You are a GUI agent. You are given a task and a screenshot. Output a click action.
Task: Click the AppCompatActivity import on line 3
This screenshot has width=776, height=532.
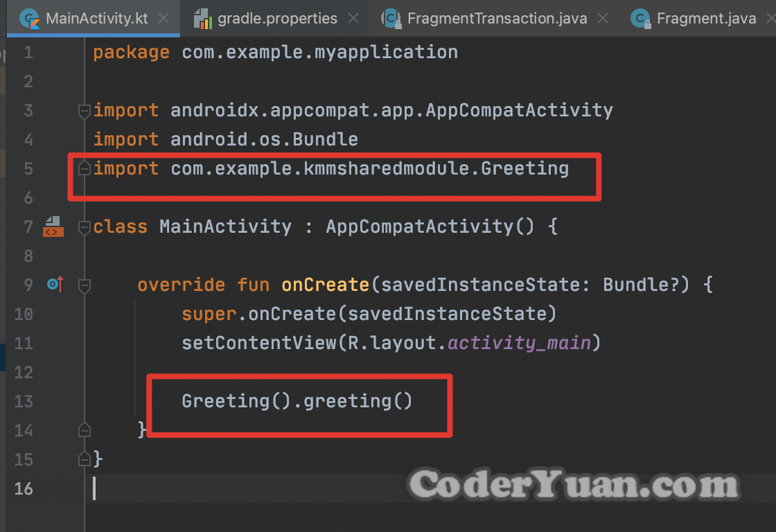pos(391,110)
